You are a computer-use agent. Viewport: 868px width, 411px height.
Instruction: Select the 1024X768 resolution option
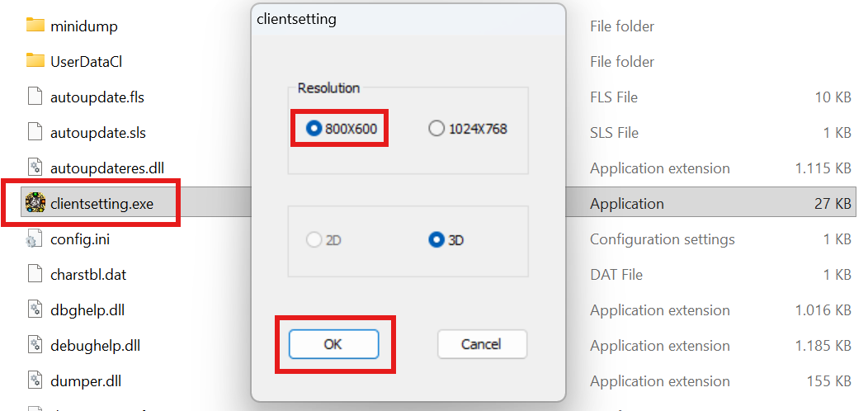point(436,129)
